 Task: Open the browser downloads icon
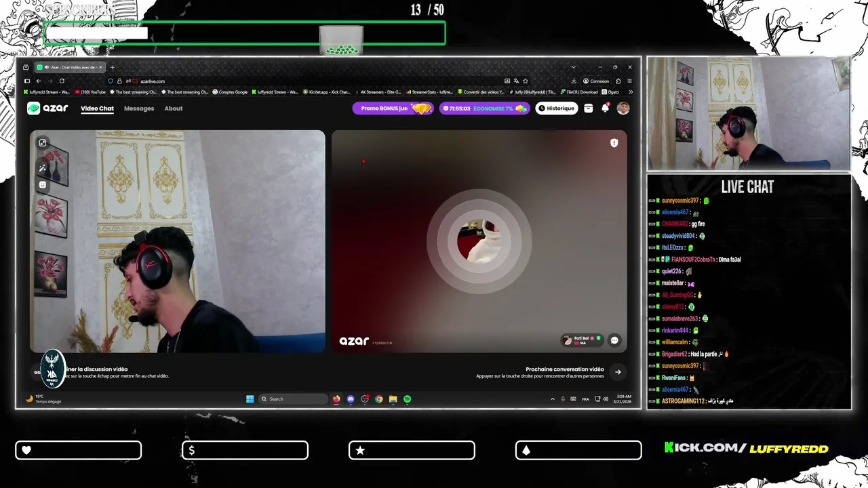tap(574, 81)
